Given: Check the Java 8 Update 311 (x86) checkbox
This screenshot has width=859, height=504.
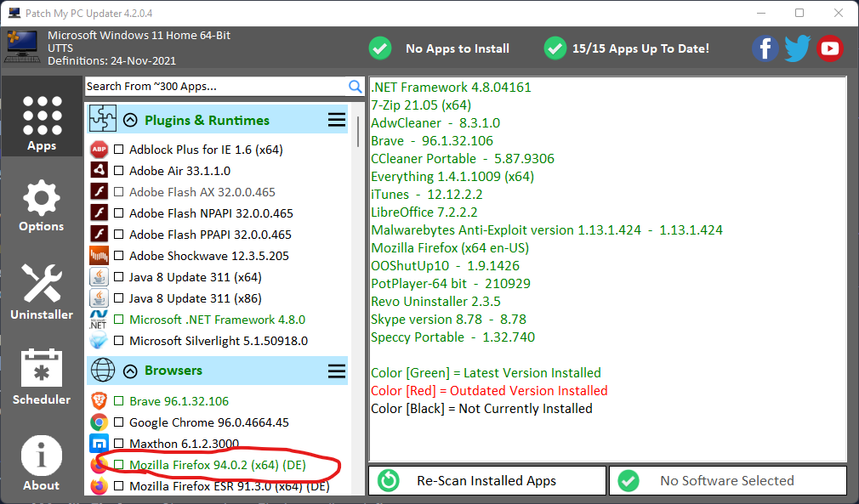Looking at the screenshot, I should point(119,298).
